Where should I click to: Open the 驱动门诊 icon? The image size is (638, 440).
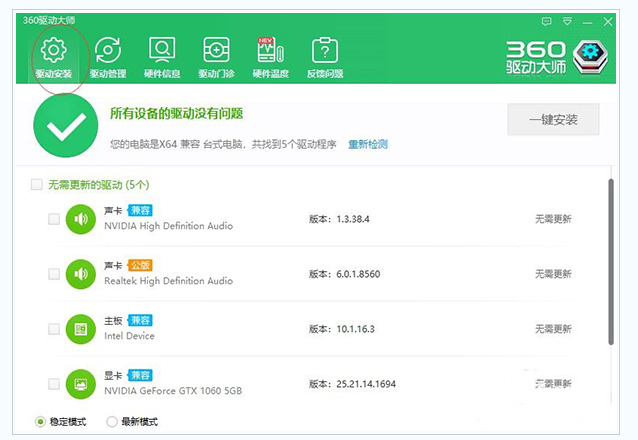[x=216, y=52]
